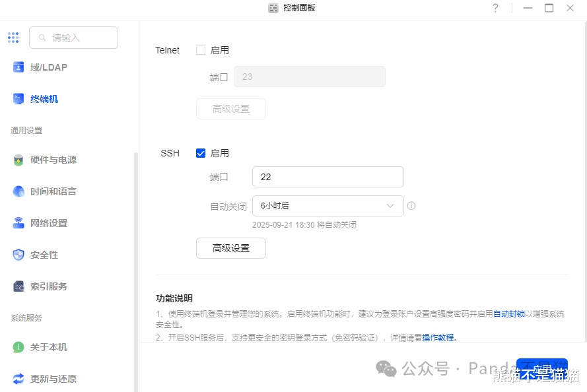Open the 操作教程 link
Viewport: 587px width, 392px height.
click(x=438, y=337)
